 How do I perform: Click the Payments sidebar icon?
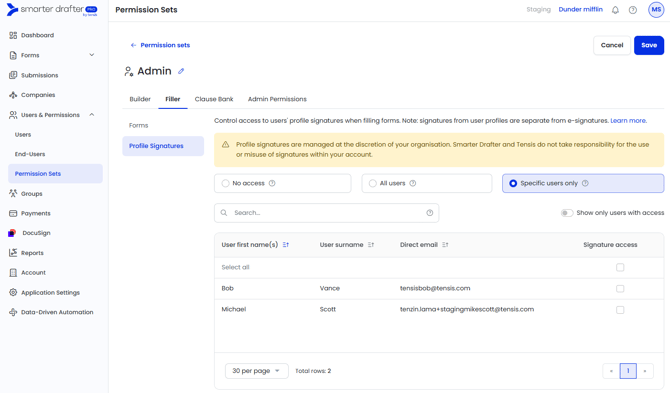(x=13, y=213)
